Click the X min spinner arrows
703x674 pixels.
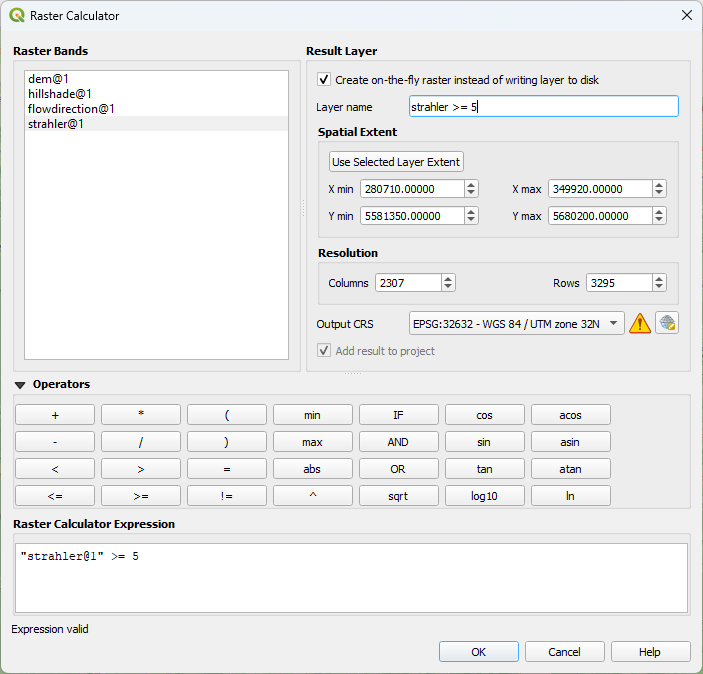(471, 189)
